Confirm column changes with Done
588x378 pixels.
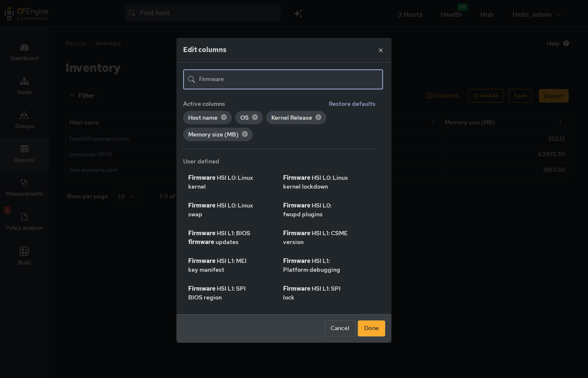click(371, 328)
